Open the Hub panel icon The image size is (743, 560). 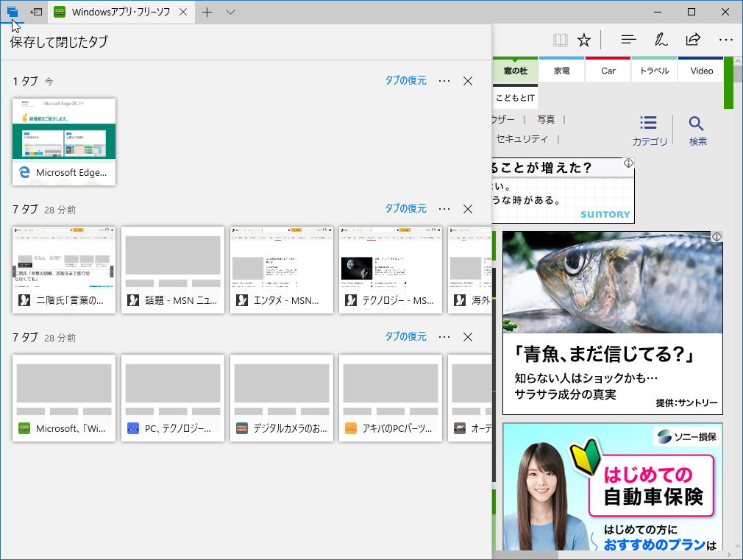coord(628,40)
